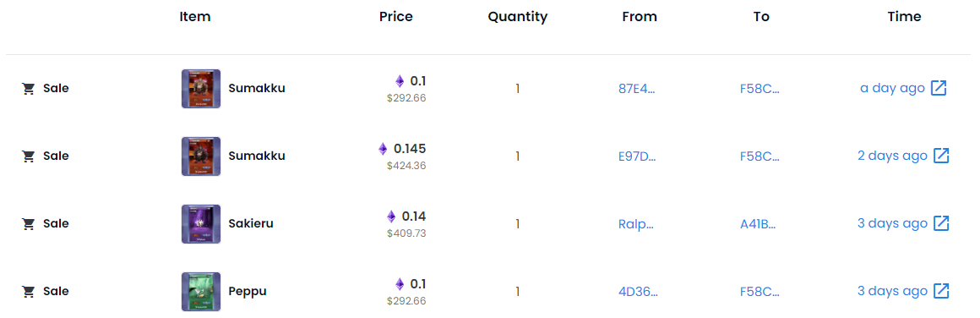Select the Sakieru item name
The height and width of the screenshot is (318, 980).
click(251, 223)
